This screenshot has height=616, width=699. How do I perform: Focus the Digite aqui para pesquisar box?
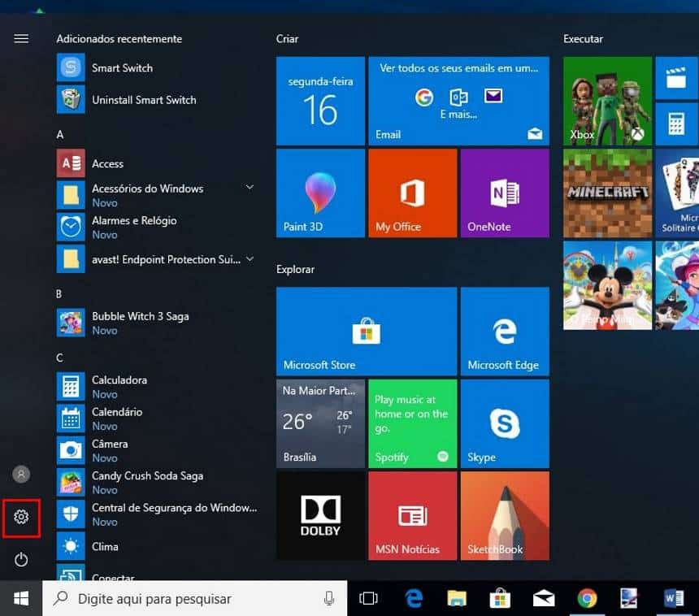[194, 598]
